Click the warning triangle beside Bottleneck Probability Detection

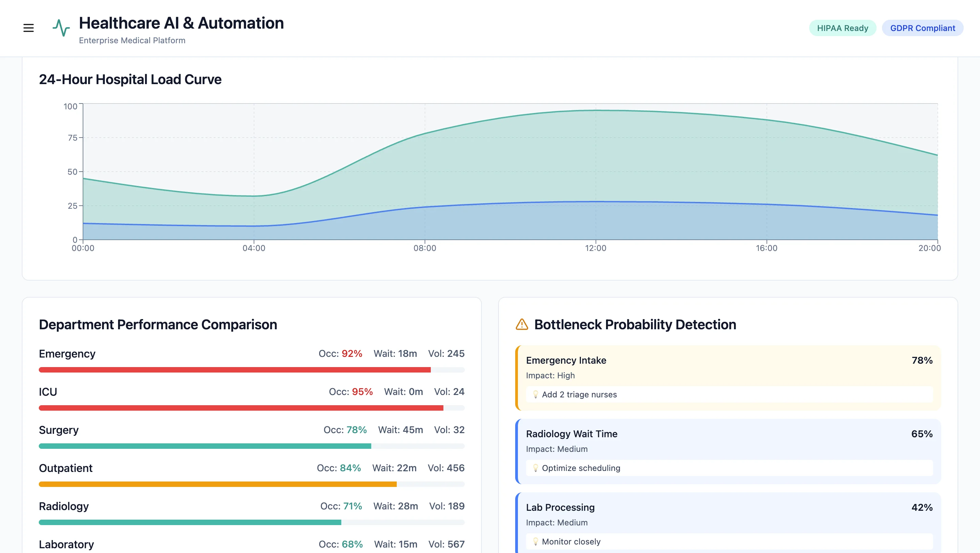pos(522,324)
